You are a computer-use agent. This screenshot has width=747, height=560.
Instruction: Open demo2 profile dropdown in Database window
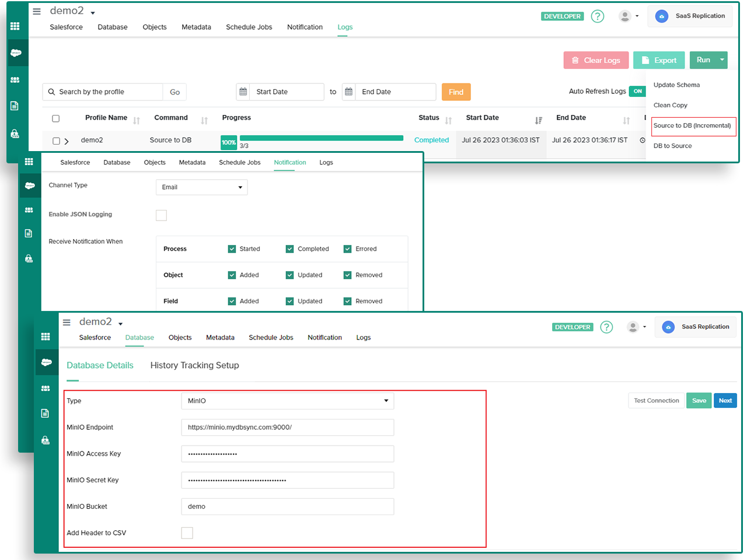point(121,324)
